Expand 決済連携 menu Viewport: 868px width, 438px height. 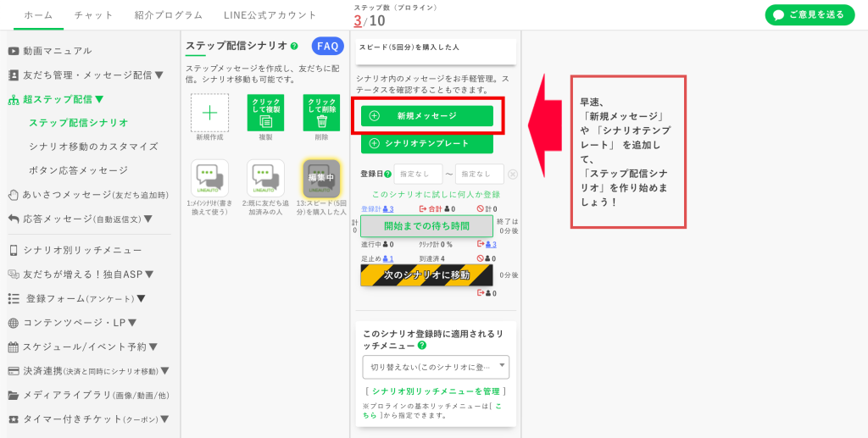(88, 371)
